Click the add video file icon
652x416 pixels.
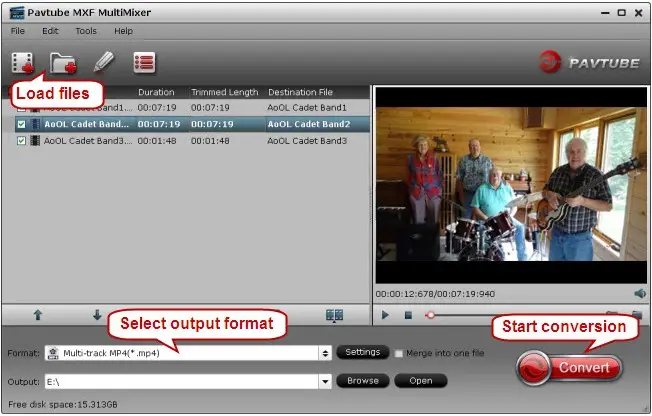point(22,63)
